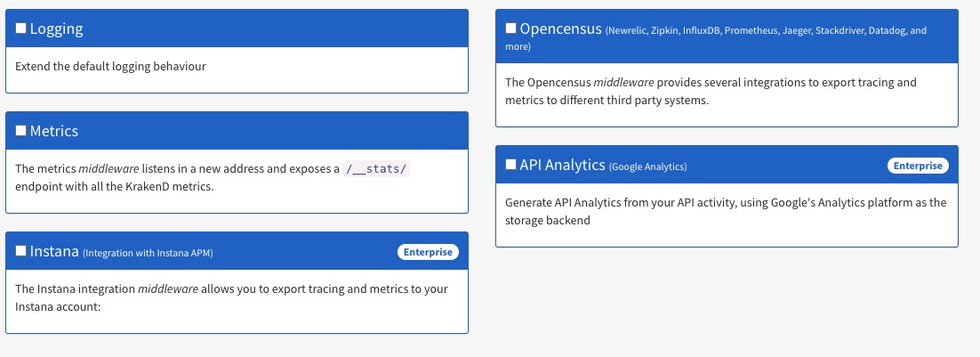
Task: Click '(Integration with Instana APM)' subtitle
Action: click(149, 253)
